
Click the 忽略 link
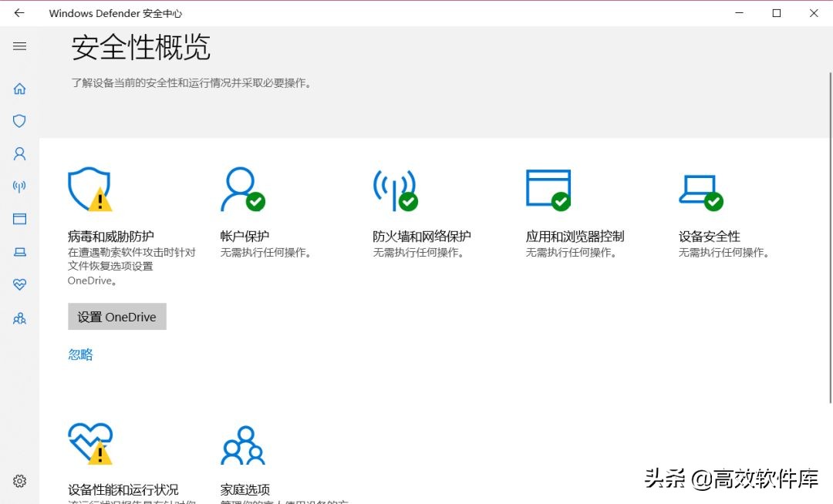tap(79, 354)
